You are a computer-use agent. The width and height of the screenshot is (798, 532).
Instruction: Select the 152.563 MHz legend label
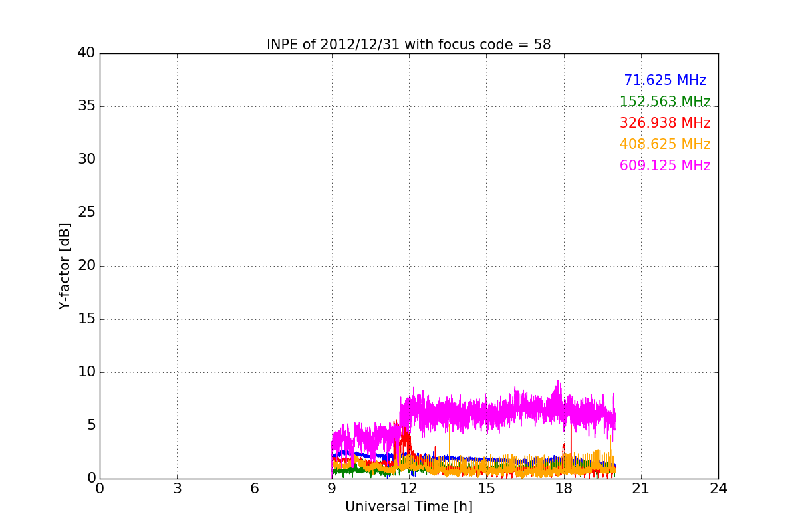click(x=665, y=102)
